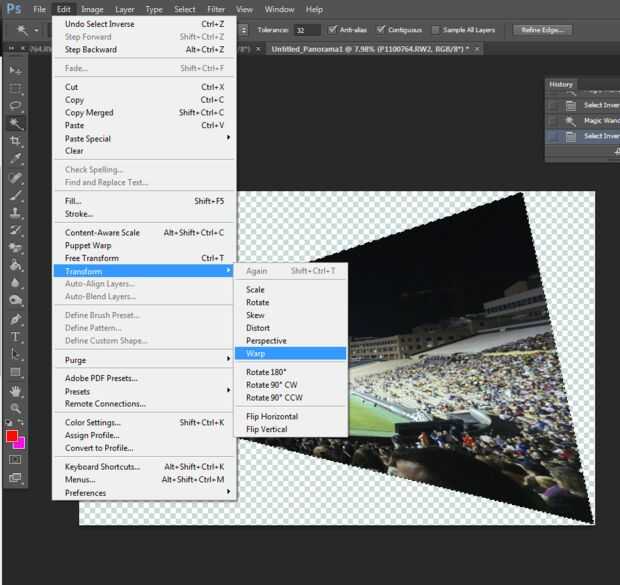
Task: Open the Filter menu
Action: [x=216, y=9]
